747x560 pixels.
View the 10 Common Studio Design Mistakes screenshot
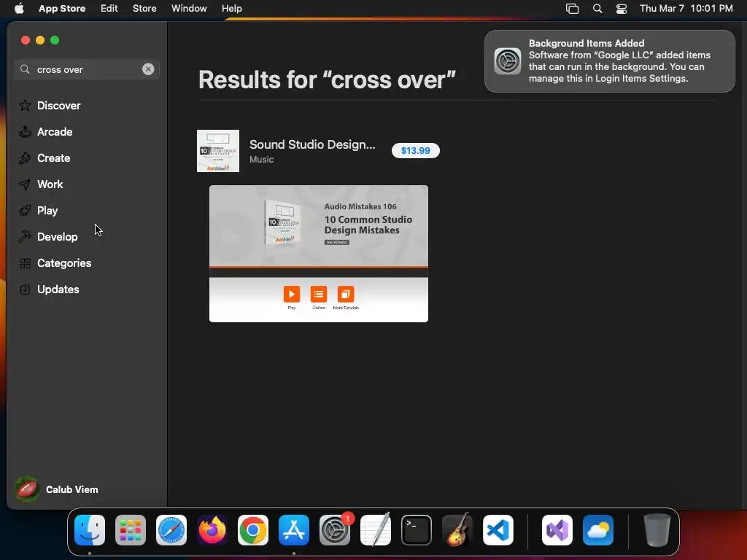pos(319,254)
